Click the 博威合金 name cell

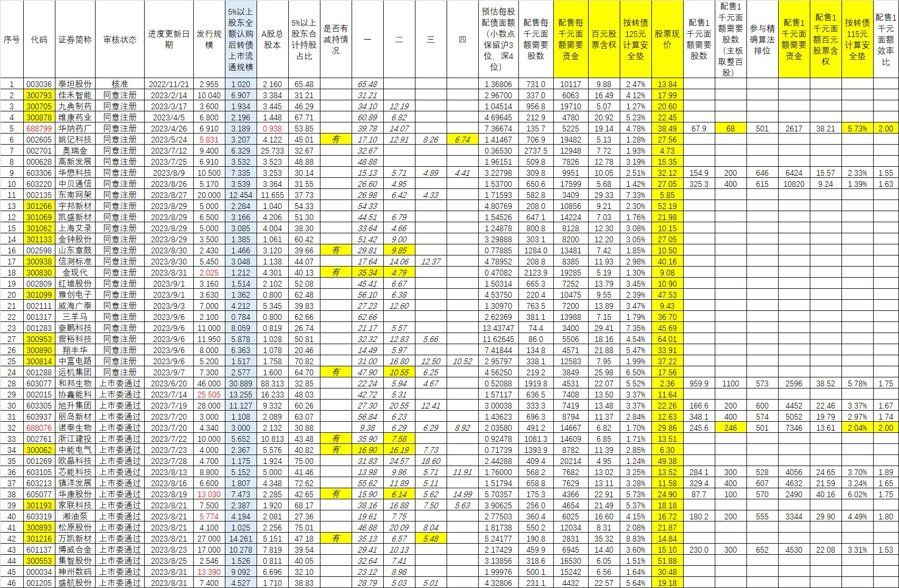(x=75, y=549)
